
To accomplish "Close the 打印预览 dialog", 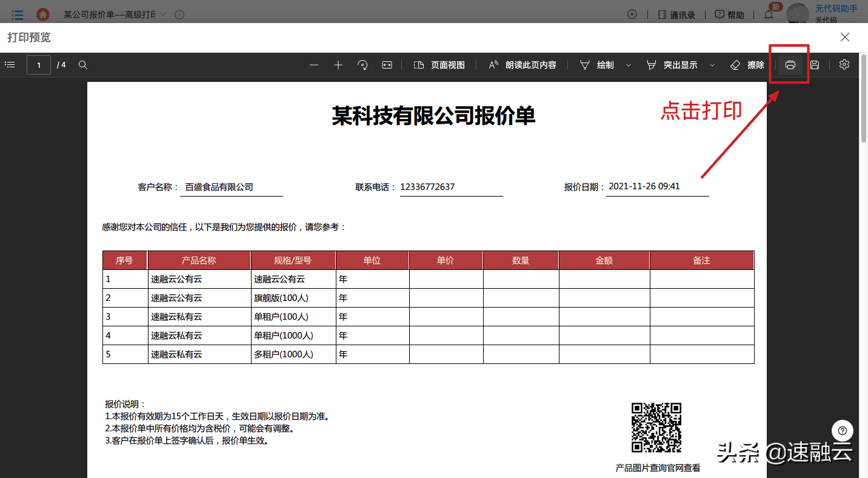I will point(845,37).
